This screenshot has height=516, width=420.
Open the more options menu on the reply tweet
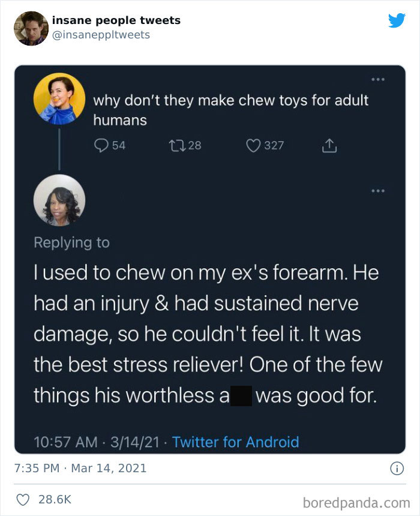(379, 190)
